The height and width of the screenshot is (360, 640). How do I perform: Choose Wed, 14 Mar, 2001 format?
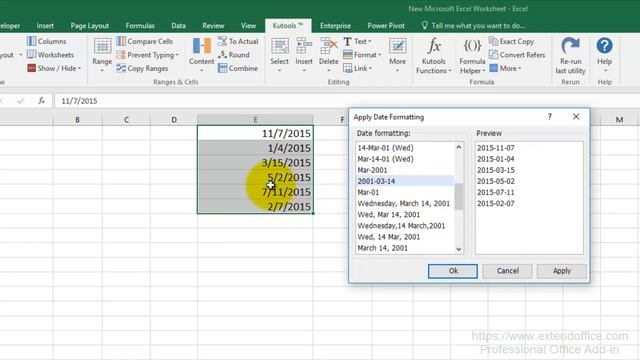[404, 237]
